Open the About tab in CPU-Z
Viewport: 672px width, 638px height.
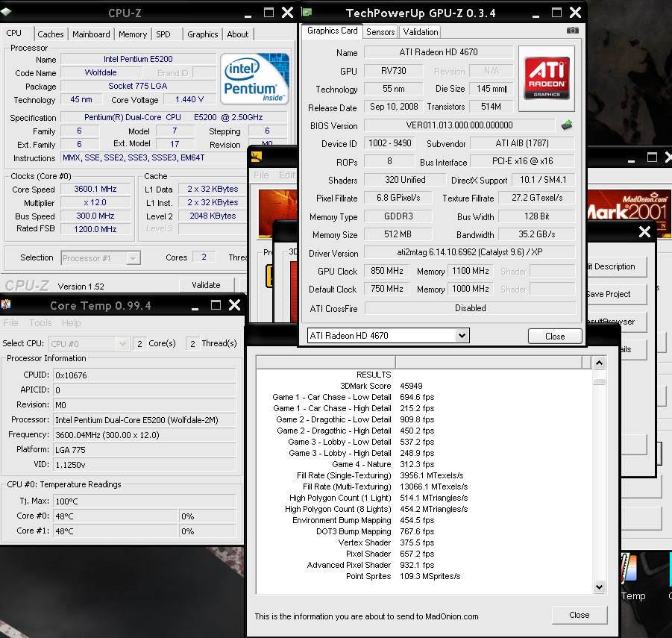(237, 34)
